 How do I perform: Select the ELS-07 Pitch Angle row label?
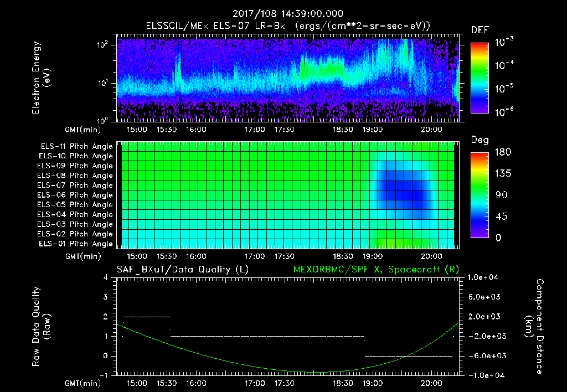point(75,185)
